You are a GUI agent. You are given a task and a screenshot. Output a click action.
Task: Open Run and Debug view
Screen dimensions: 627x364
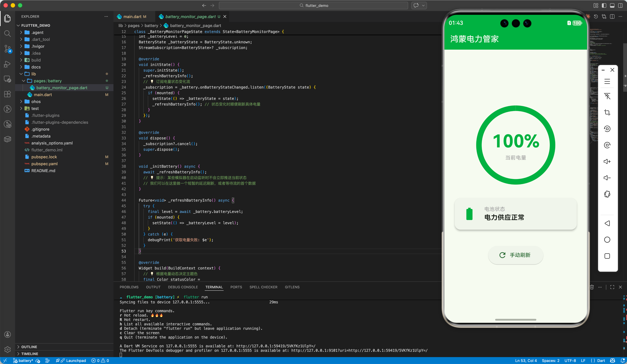pyautogui.click(x=8, y=64)
